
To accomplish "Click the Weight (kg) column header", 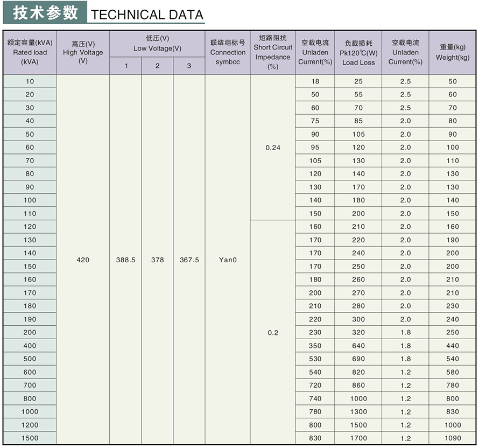I will (452, 52).
